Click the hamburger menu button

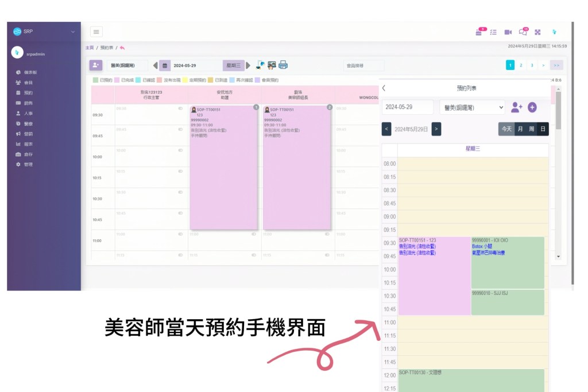[96, 32]
